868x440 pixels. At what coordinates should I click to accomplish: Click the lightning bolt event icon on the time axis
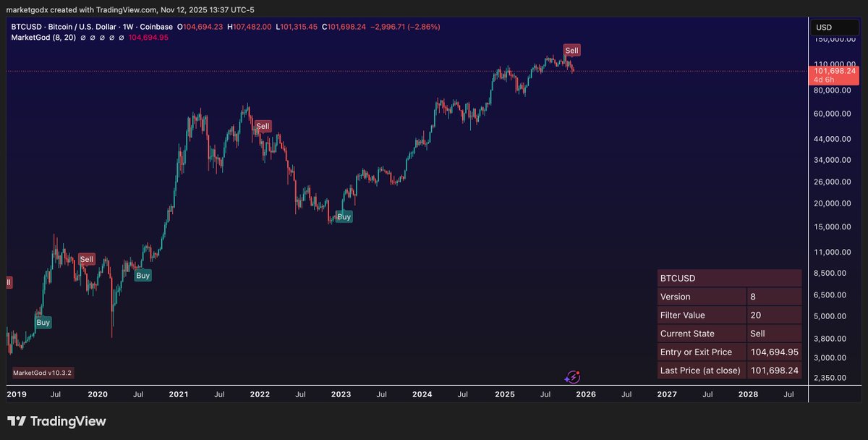coord(572,377)
